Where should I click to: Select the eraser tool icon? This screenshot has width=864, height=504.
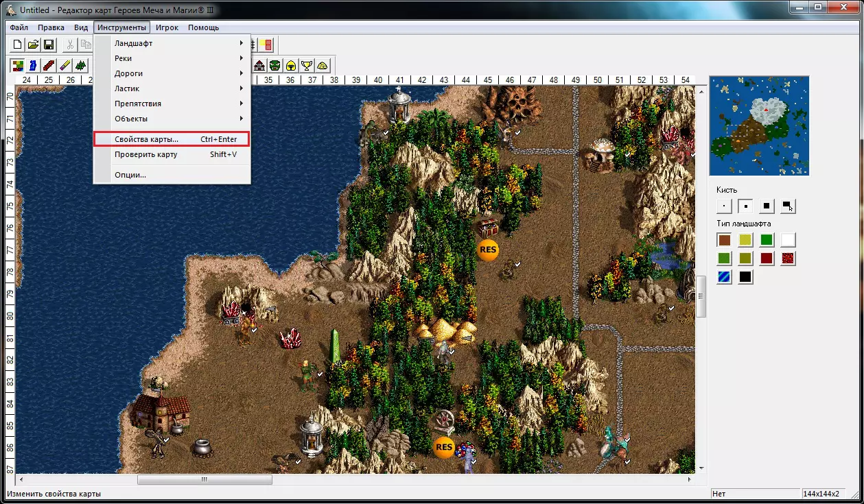pyautogui.click(x=65, y=66)
